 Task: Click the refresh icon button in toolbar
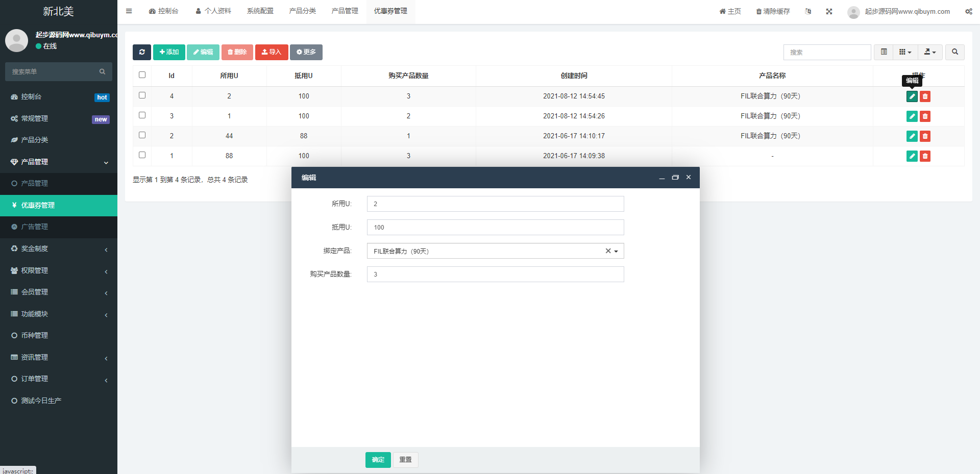pyautogui.click(x=142, y=52)
